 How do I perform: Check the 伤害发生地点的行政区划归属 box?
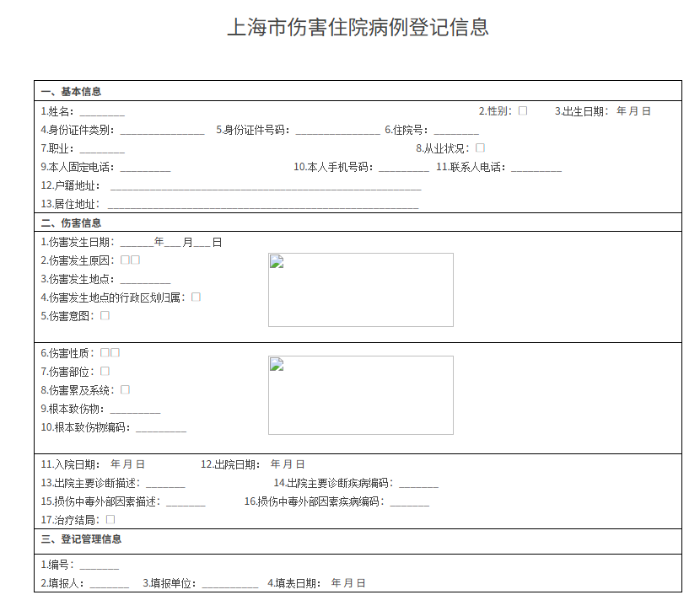tap(197, 297)
